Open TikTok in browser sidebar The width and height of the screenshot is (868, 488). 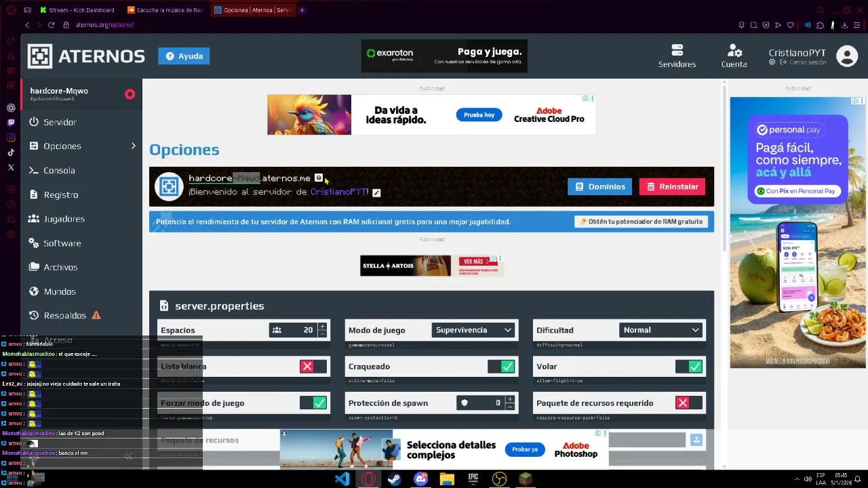point(11,152)
